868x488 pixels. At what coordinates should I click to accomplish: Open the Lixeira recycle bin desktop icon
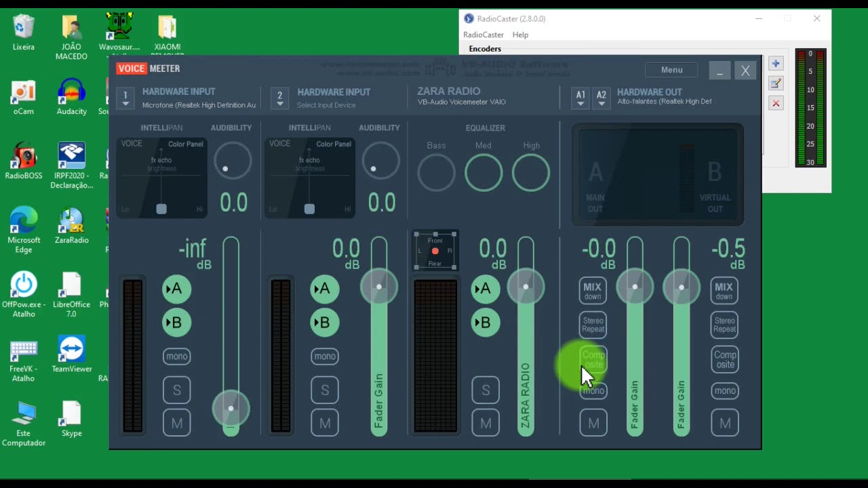click(24, 33)
